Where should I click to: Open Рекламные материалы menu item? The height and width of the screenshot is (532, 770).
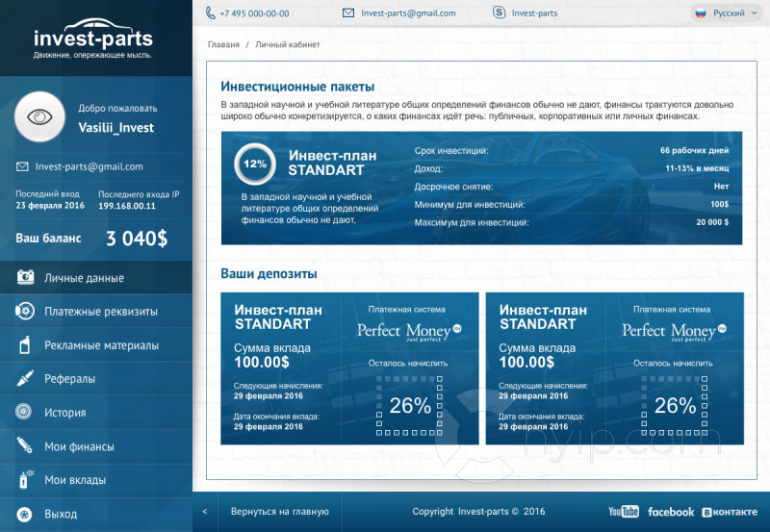[x=96, y=345]
